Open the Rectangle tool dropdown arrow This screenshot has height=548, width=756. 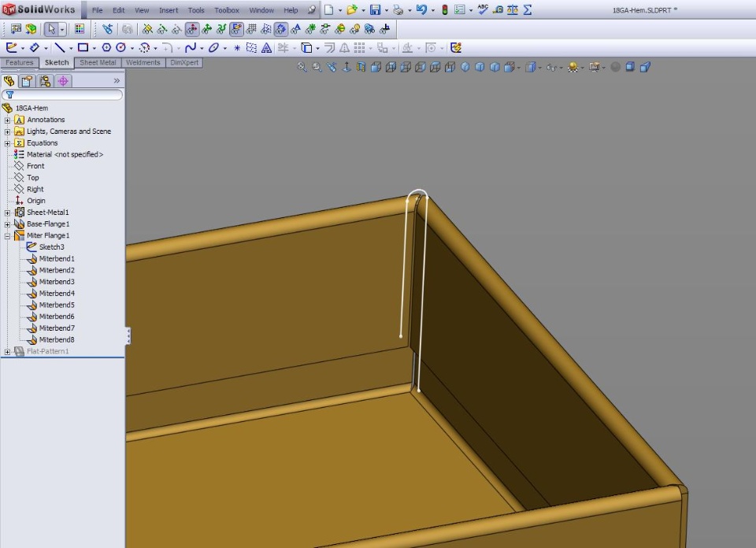[94, 48]
